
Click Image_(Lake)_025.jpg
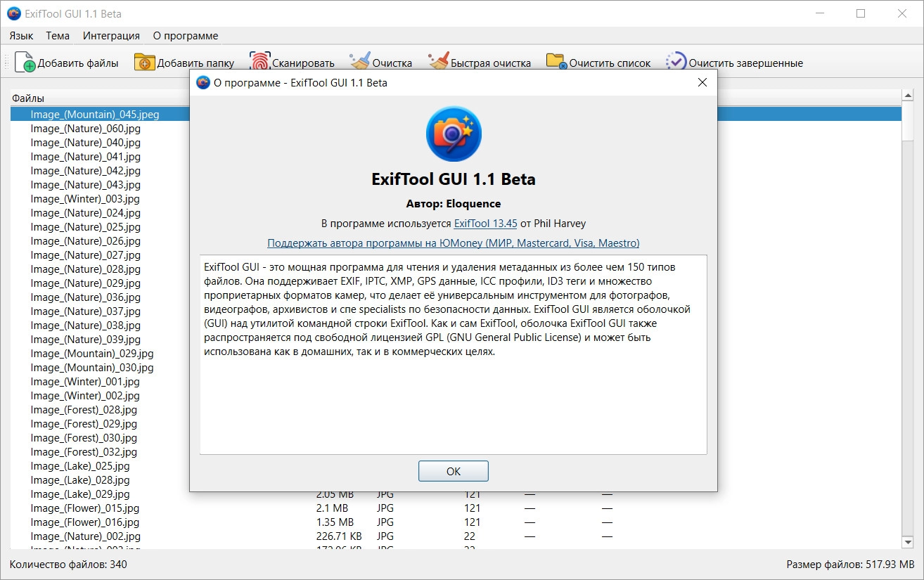(x=80, y=466)
